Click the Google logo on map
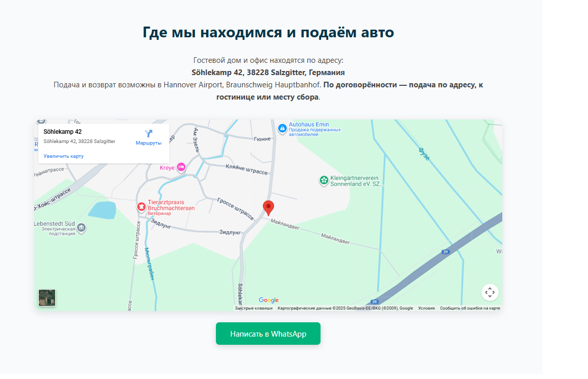588x379 pixels. (268, 300)
